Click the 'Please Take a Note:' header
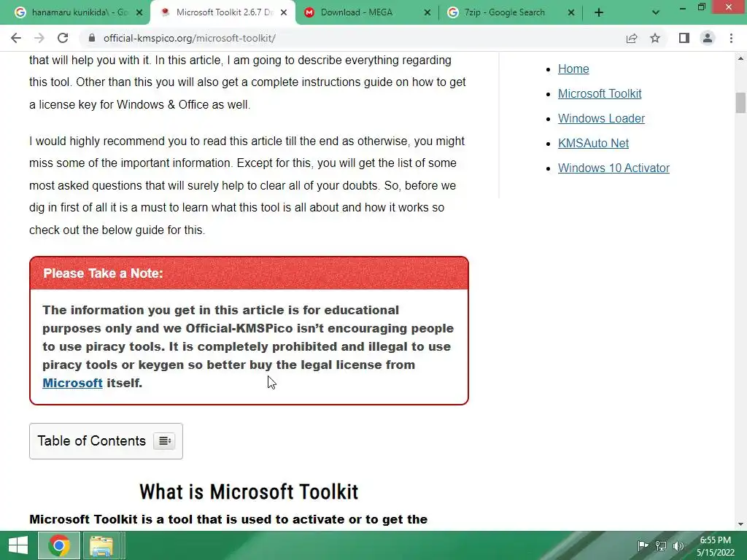This screenshot has height=560, width=747. coord(103,273)
